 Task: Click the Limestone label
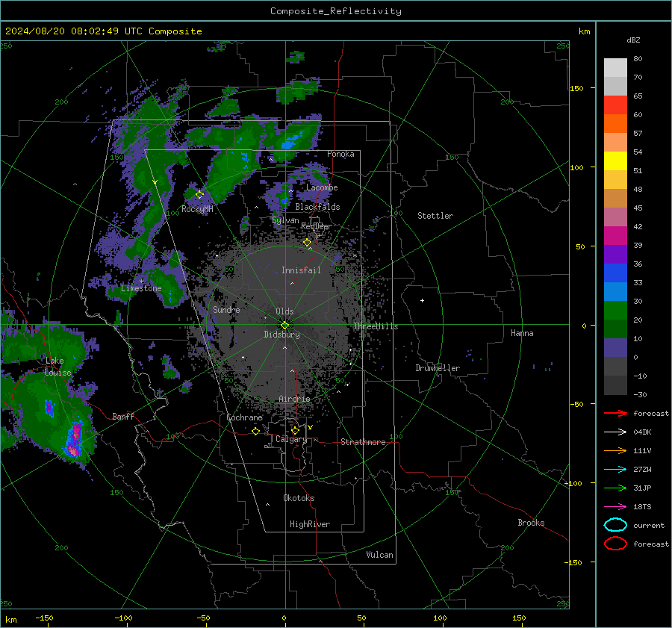[141, 288]
